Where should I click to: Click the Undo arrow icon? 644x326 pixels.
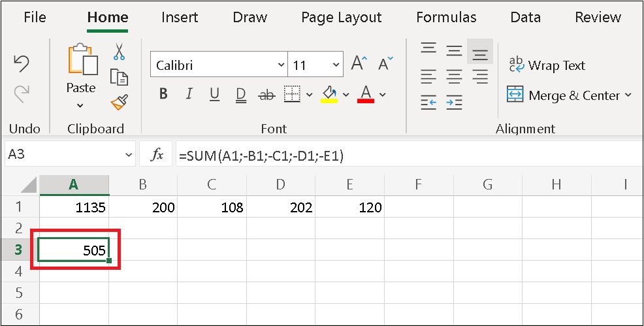[22, 64]
